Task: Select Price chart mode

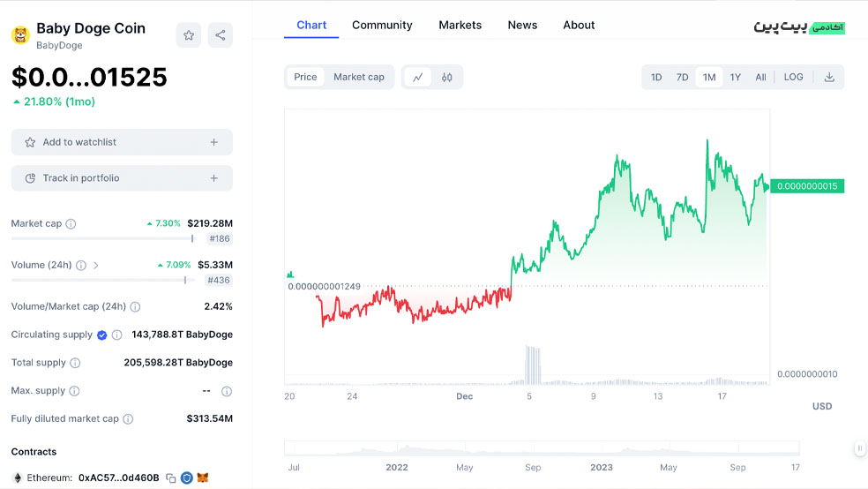Action: 305,77
